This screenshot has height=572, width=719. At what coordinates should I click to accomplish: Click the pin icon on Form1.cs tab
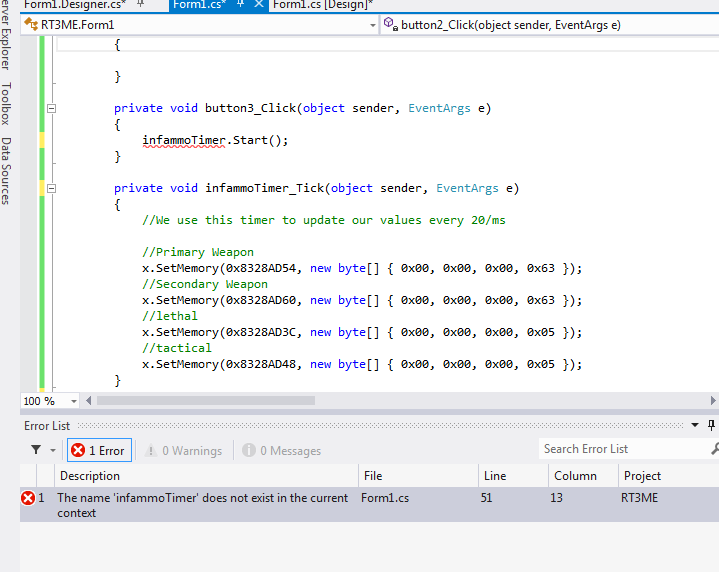pyautogui.click(x=240, y=5)
